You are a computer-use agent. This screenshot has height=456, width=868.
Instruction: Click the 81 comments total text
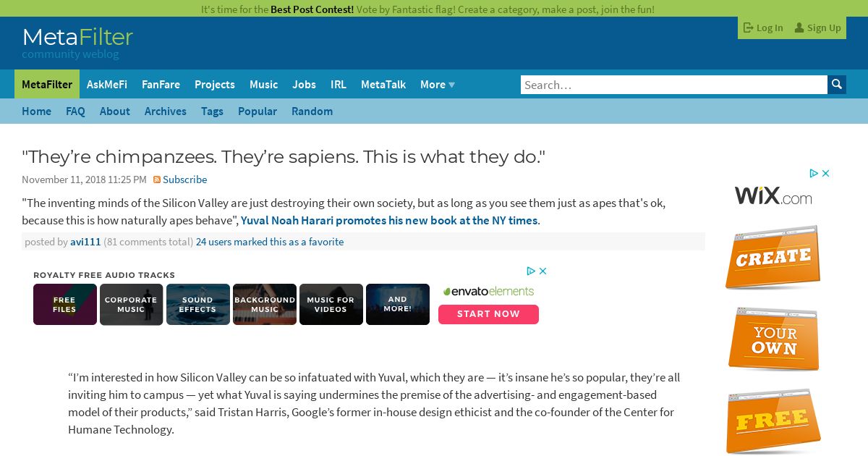(148, 242)
